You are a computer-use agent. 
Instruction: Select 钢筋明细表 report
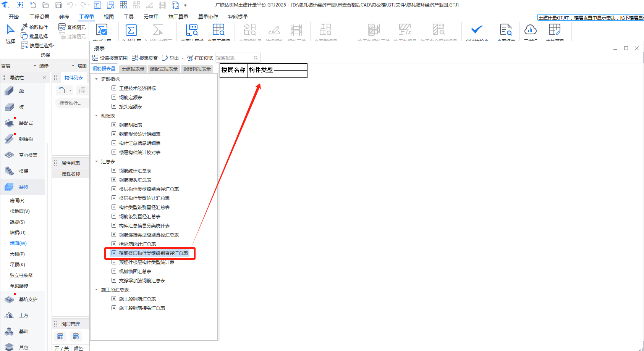(x=131, y=125)
